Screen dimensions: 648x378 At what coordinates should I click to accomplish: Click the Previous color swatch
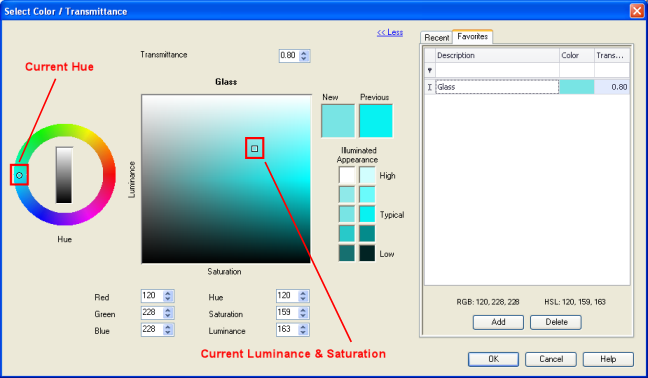pos(376,121)
